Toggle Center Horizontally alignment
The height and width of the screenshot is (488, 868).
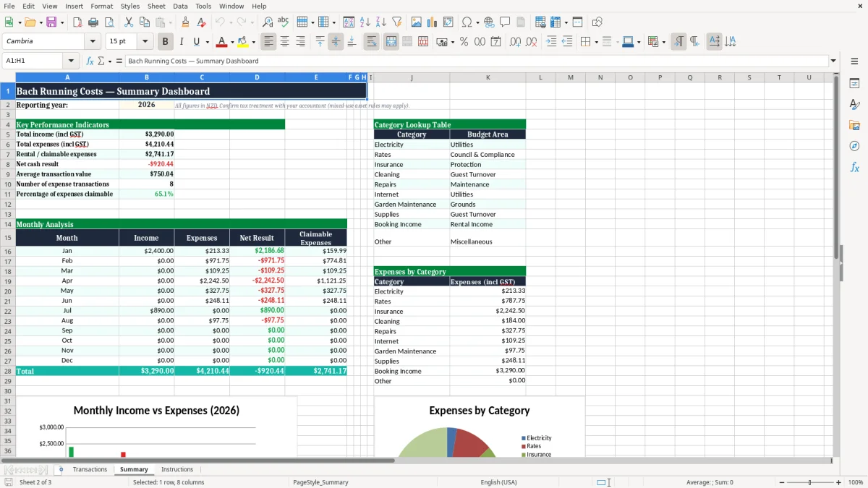tap(285, 42)
